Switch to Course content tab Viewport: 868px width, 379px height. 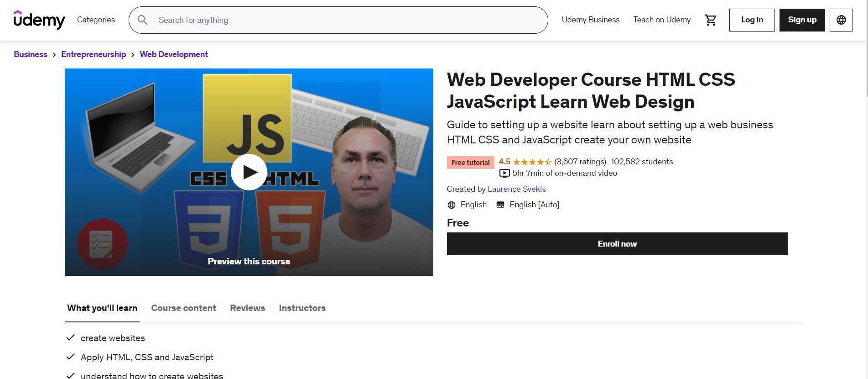pos(184,308)
